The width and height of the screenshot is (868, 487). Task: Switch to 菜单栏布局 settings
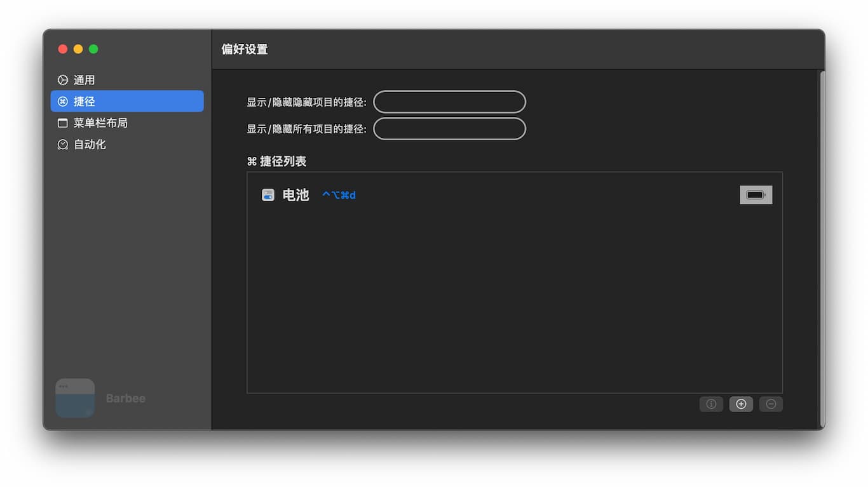point(127,123)
